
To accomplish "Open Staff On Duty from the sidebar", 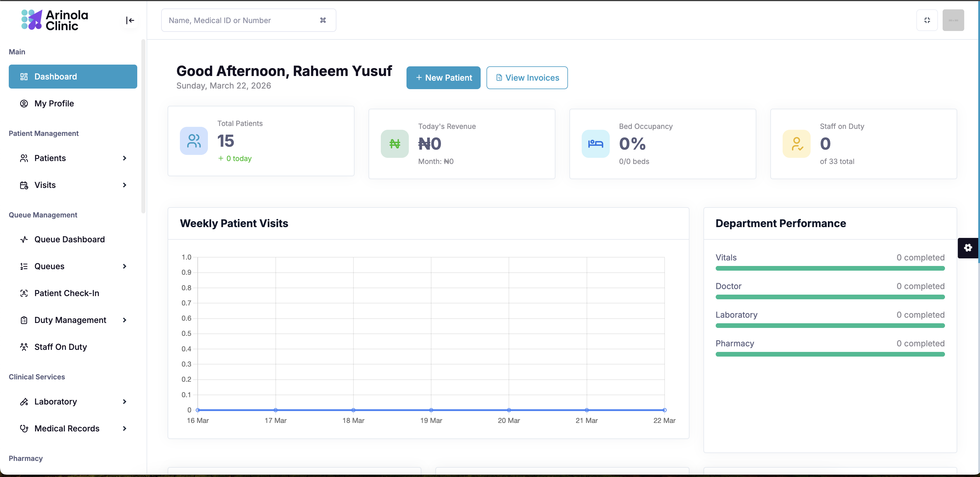I will (x=60, y=347).
